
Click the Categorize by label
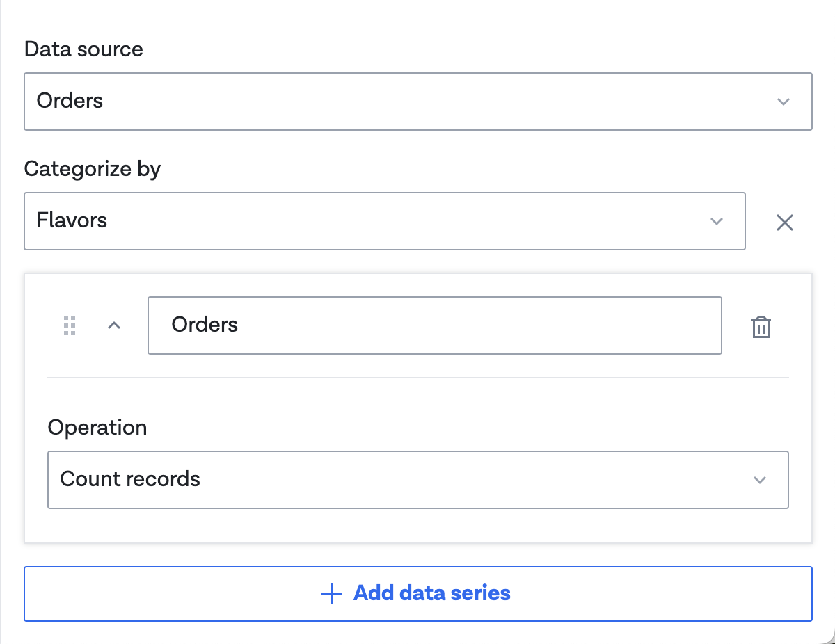tap(92, 169)
